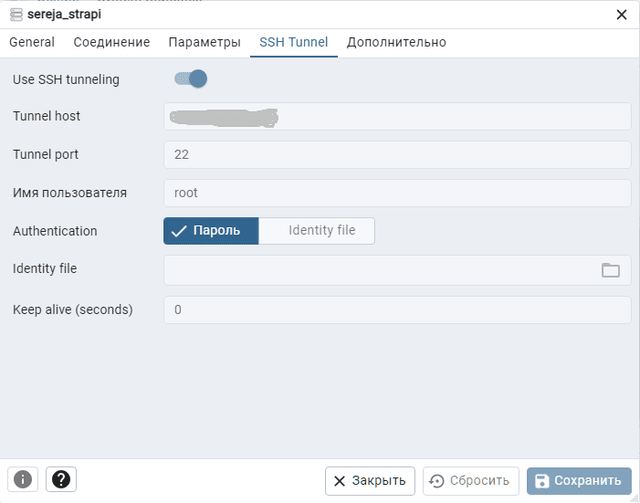Switch to the Соединение tab
640x503 pixels.
pyautogui.click(x=111, y=42)
